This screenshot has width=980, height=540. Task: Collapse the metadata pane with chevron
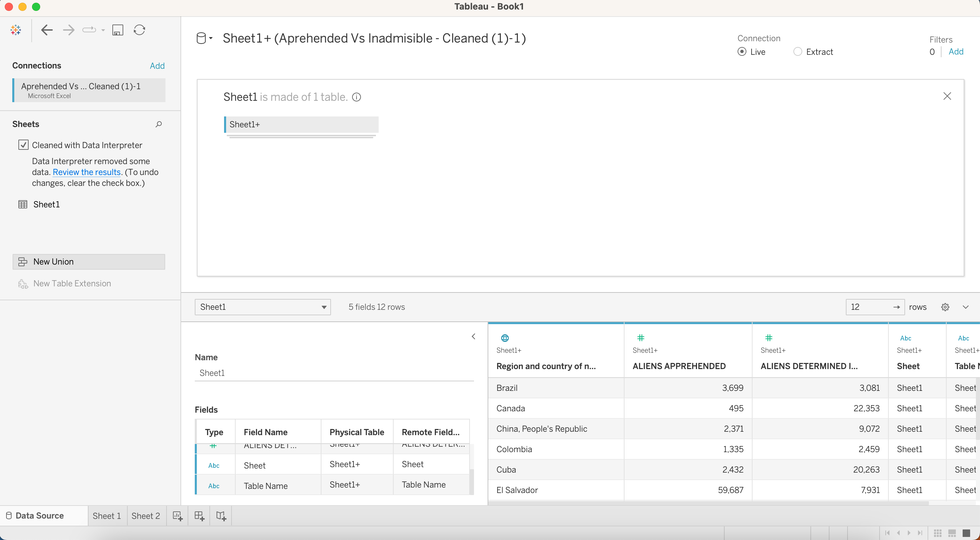473,336
